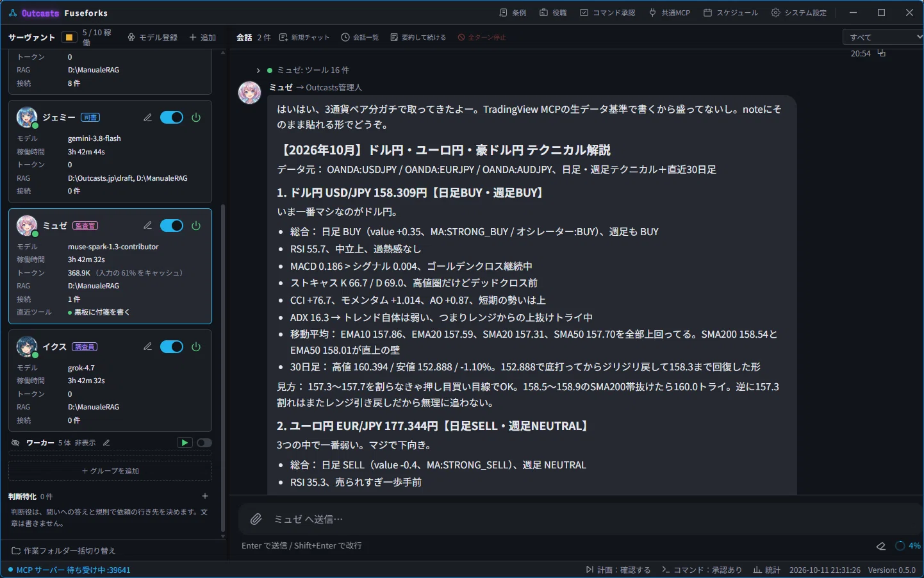
Task: Toggle the ミュゼ servant switch off
Action: tap(172, 226)
